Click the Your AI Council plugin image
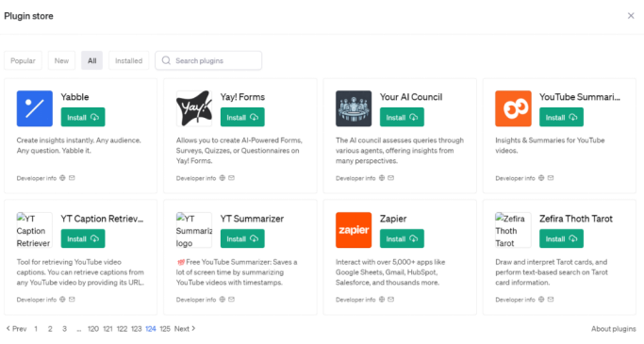 click(x=354, y=108)
